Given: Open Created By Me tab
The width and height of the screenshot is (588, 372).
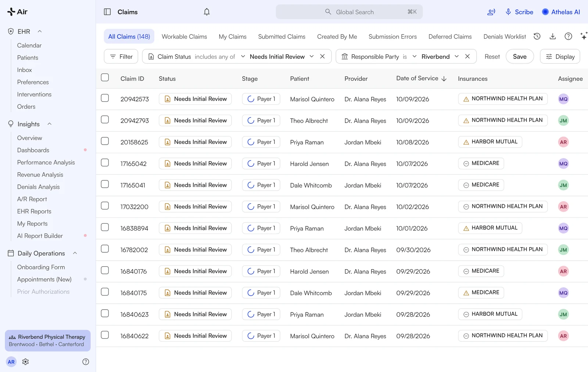Looking at the screenshot, I should point(337,37).
